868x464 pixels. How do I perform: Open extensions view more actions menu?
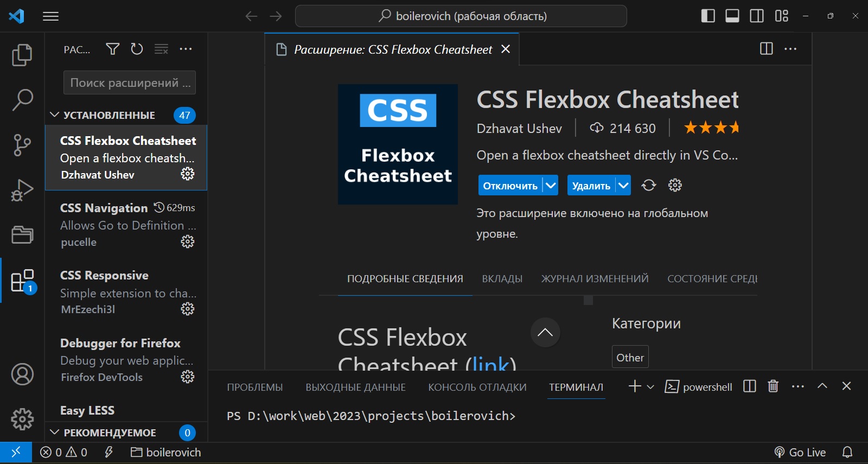(x=186, y=49)
